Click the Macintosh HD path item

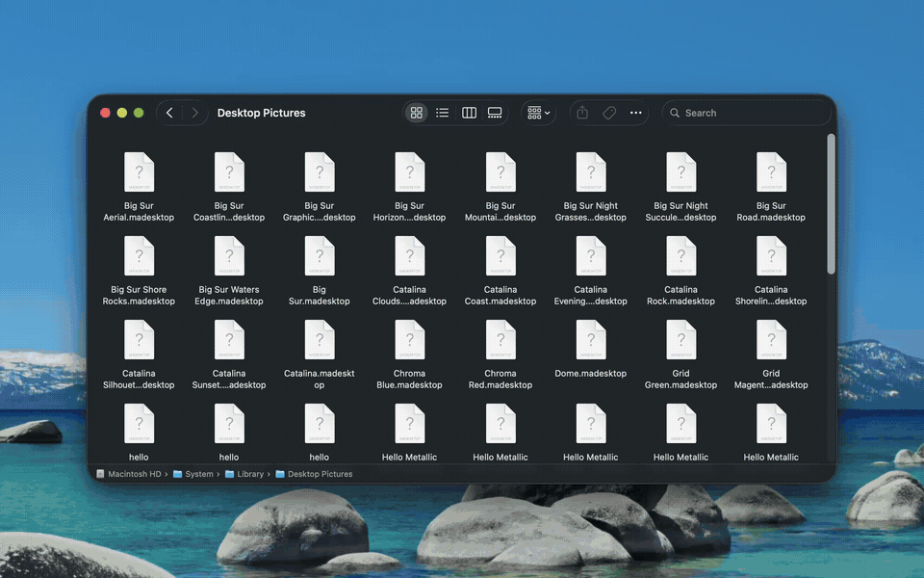tap(128, 474)
